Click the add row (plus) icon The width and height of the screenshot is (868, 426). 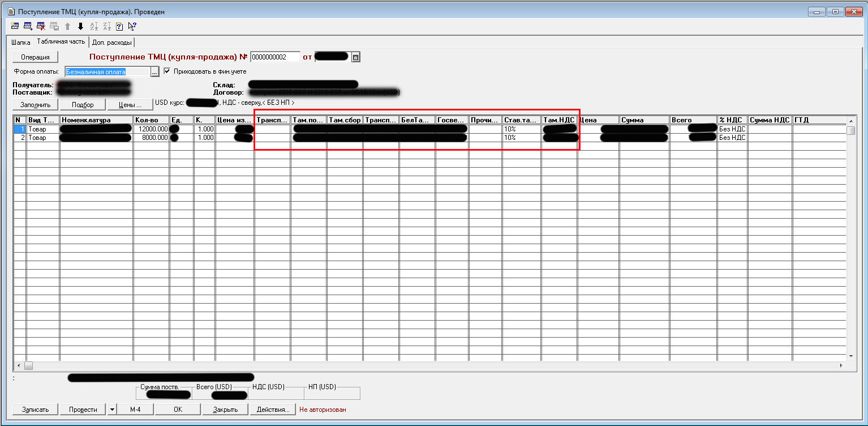[28, 26]
